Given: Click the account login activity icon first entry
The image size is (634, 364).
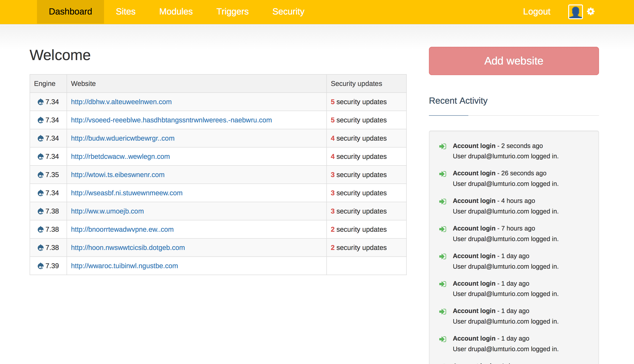Looking at the screenshot, I should click(443, 146).
